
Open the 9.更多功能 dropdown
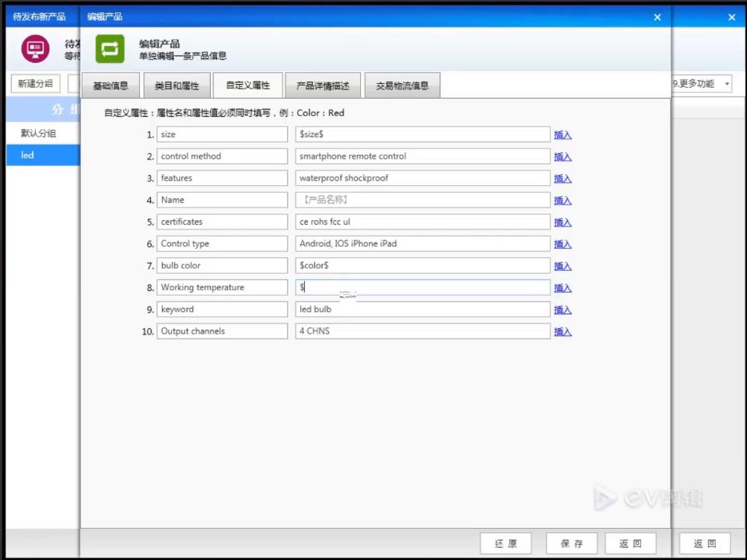click(701, 84)
